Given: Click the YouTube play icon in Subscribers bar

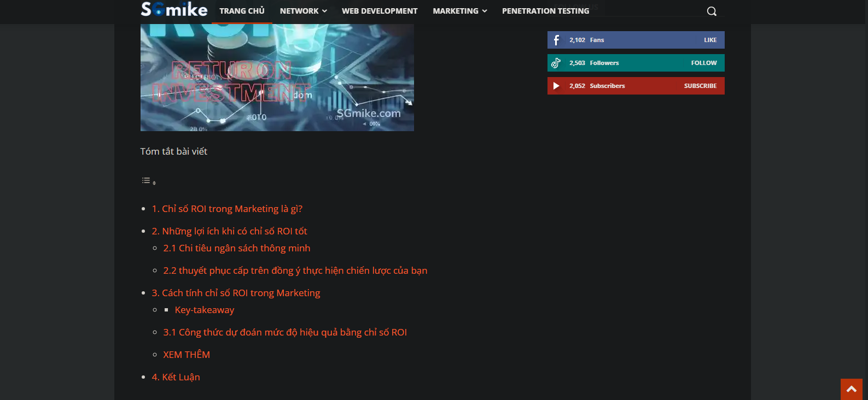Looking at the screenshot, I should click(556, 86).
